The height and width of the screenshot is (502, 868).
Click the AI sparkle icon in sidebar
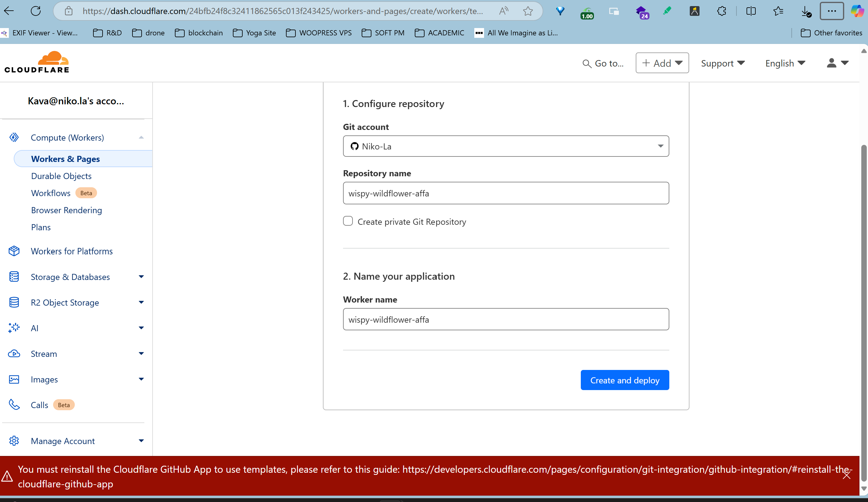14,328
